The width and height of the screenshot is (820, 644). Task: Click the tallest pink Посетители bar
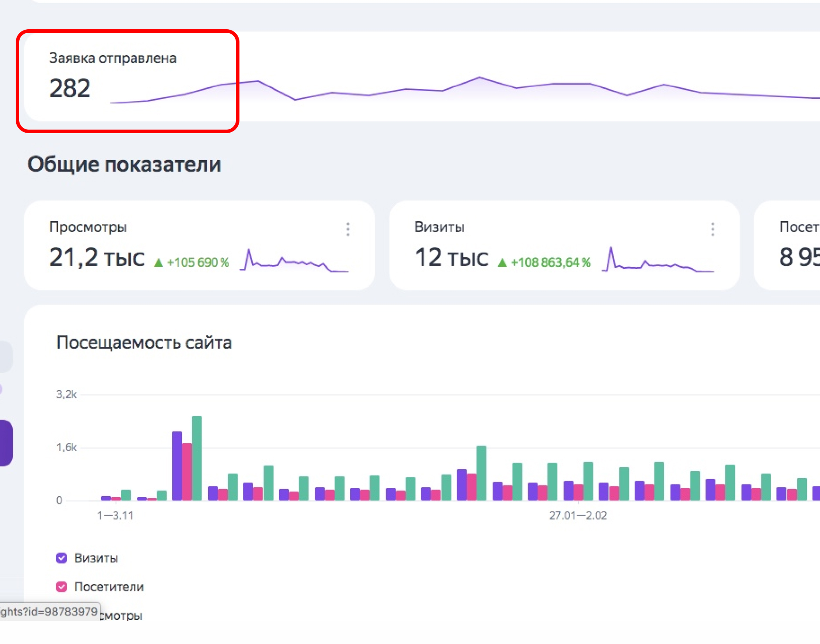pos(187,471)
